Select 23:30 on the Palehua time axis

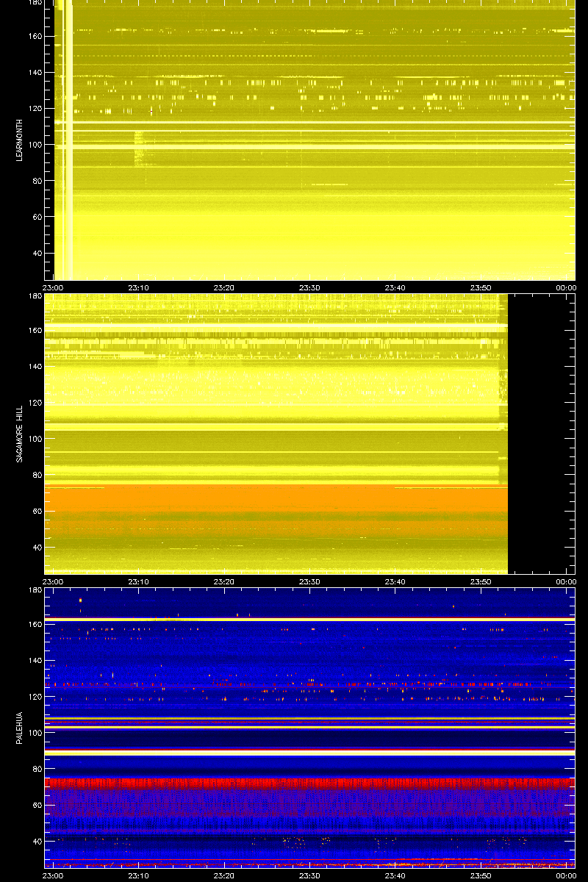tap(309, 875)
